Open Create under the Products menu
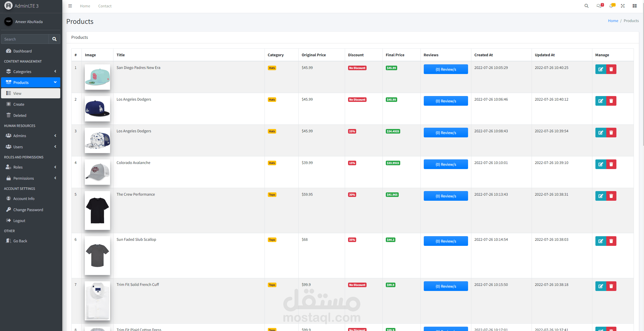This screenshot has width=644, height=331. [x=19, y=104]
